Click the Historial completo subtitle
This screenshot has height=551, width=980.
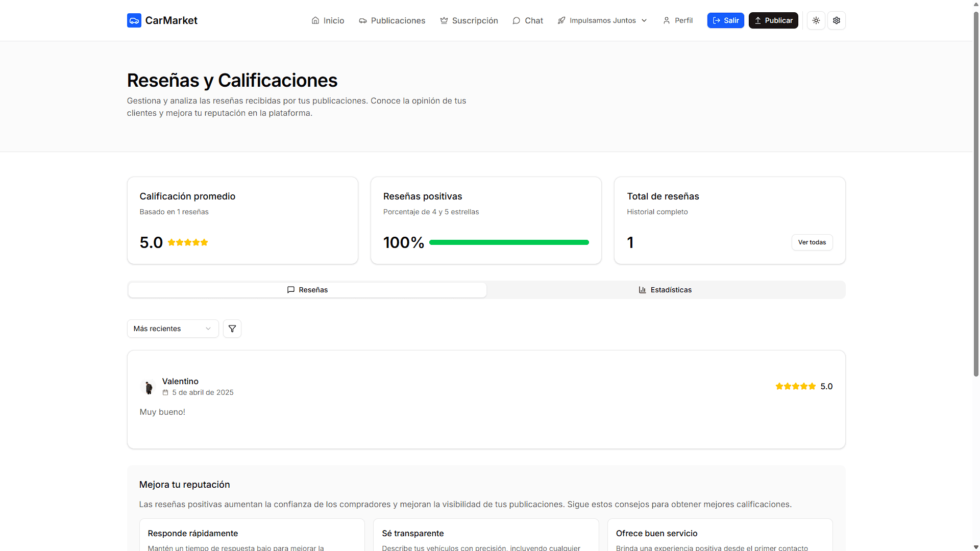click(657, 212)
